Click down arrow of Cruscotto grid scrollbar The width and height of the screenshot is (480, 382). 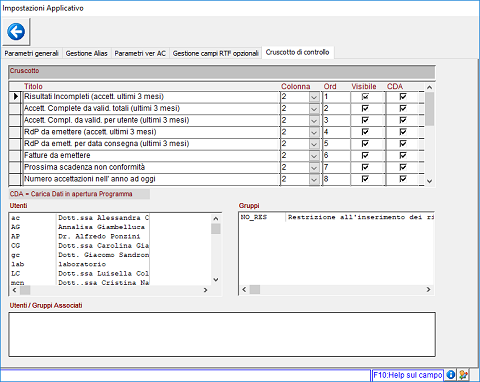pyautogui.click(x=430, y=181)
